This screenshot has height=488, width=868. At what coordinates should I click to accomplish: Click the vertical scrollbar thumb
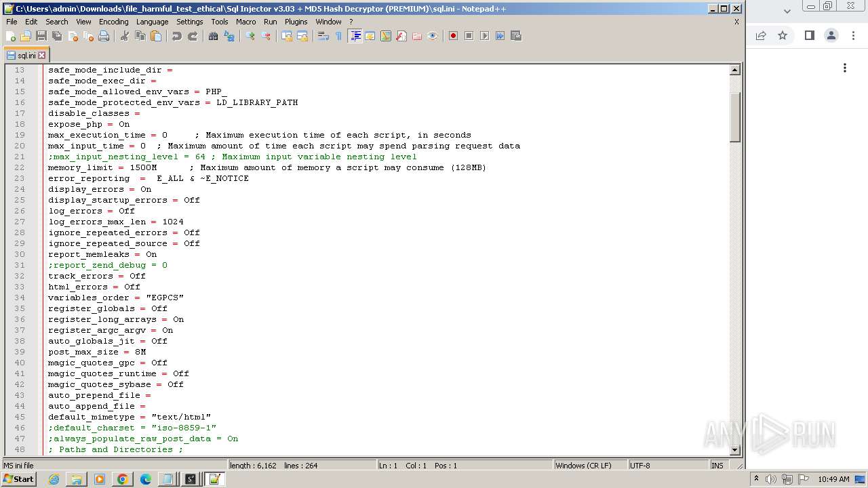point(734,116)
